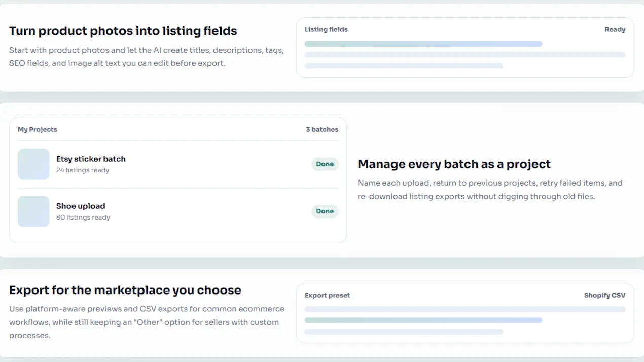644x362 pixels.
Task: Click Done badge for Etsy sticker batch
Action: (x=325, y=164)
